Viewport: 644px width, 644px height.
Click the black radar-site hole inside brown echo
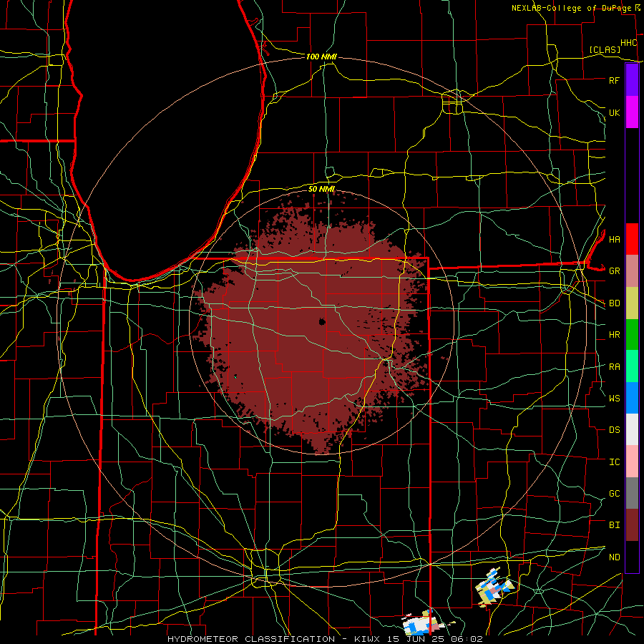point(322,321)
